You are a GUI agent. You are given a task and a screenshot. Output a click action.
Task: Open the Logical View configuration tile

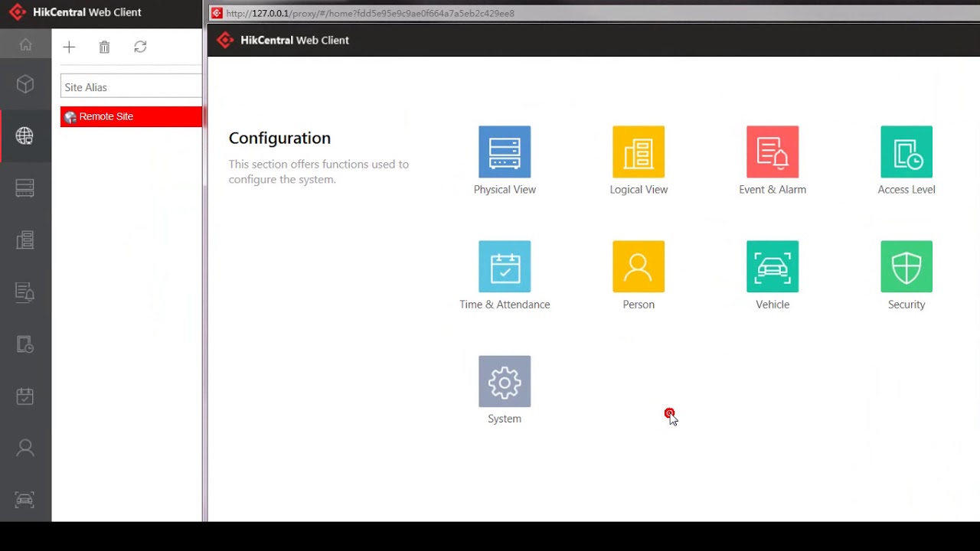click(x=639, y=152)
